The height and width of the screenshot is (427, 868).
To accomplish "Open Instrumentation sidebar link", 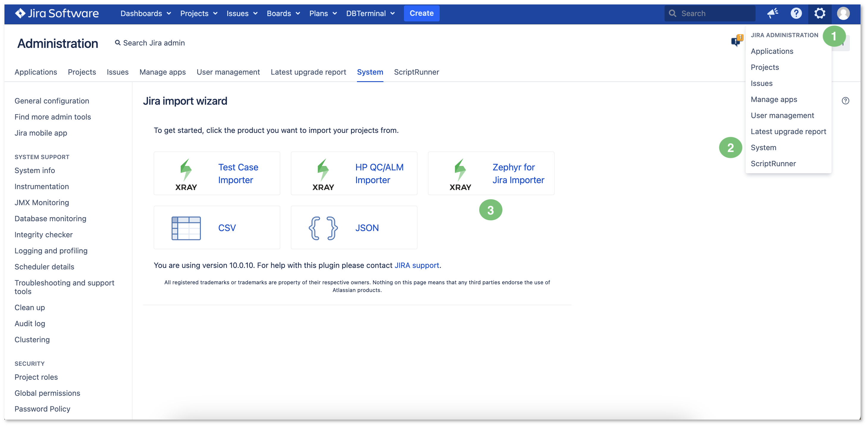I will point(41,186).
